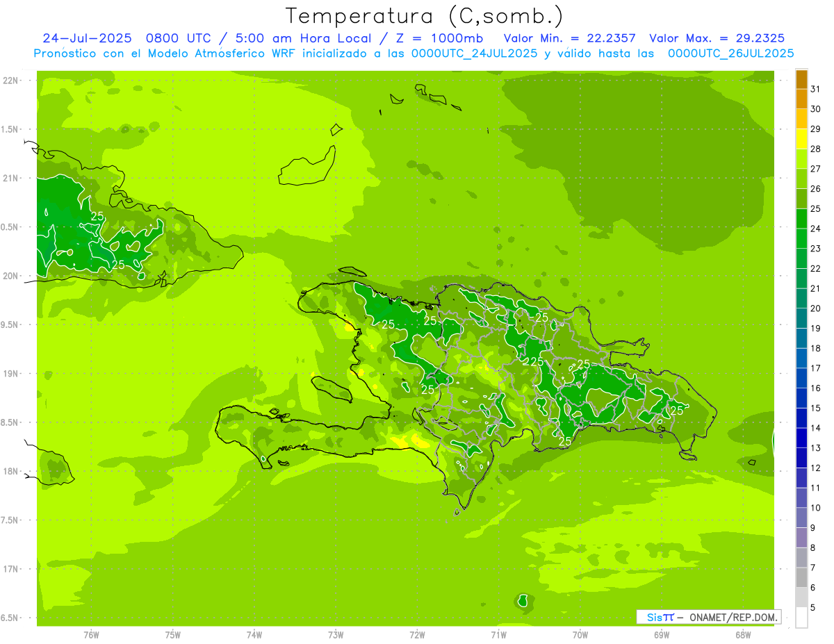Click the "71W" longitude axis label
Viewport: 834px width, 644px height.
pyautogui.click(x=498, y=635)
